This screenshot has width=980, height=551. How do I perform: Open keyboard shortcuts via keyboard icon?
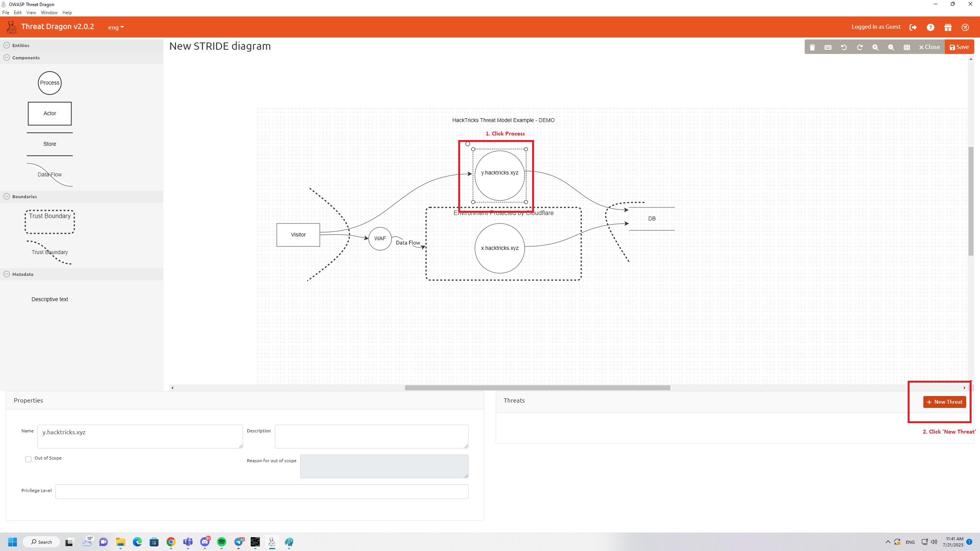[x=828, y=47]
